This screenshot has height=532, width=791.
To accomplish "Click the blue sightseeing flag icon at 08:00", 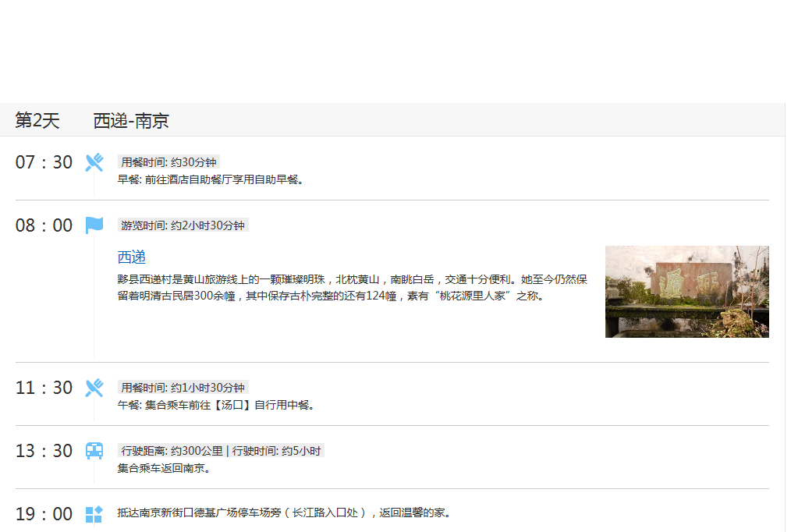I will [x=94, y=225].
